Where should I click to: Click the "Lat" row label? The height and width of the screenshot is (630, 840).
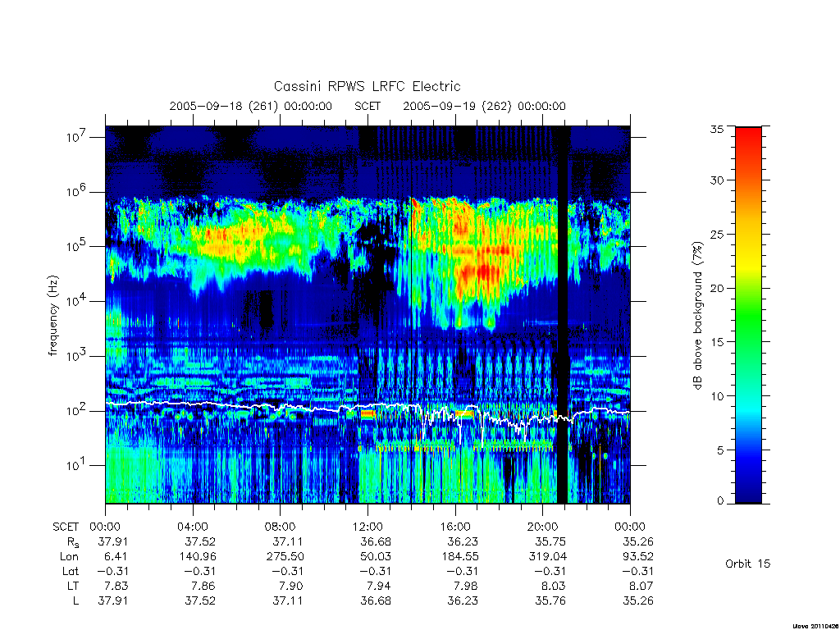(71, 571)
